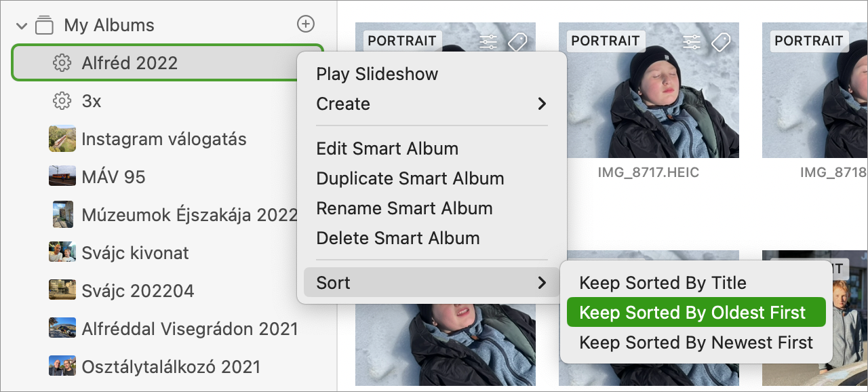Click the Create submenu arrow
The image size is (868, 392).
click(x=542, y=104)
